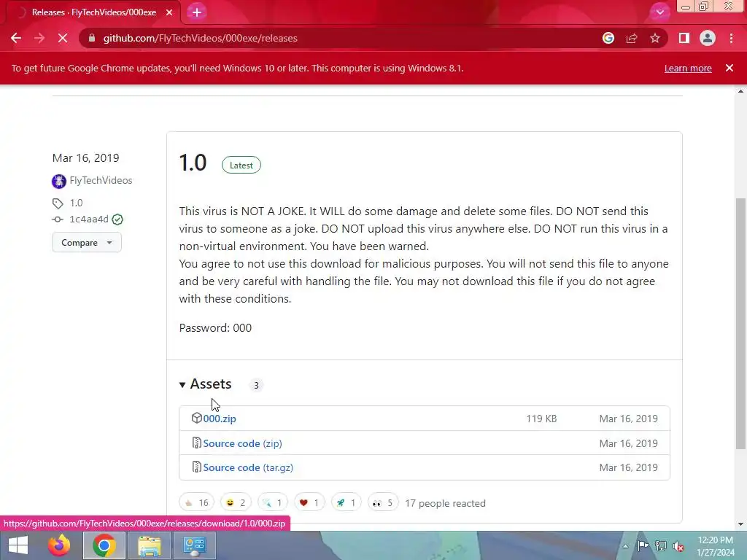Toggle the eyes reaction with 5
The height and width of the screenshot is (560, 747).
(x=383, y=503)
